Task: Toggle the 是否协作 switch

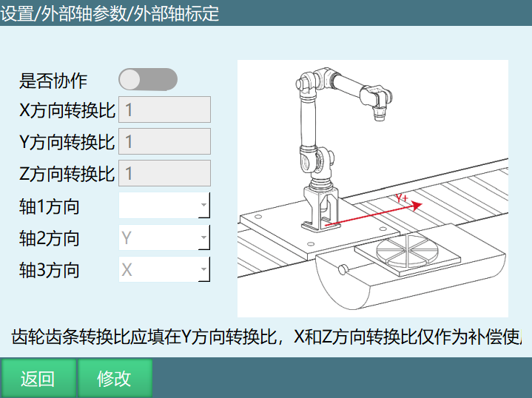Action: pyautogui.click(x=148, y=80)
